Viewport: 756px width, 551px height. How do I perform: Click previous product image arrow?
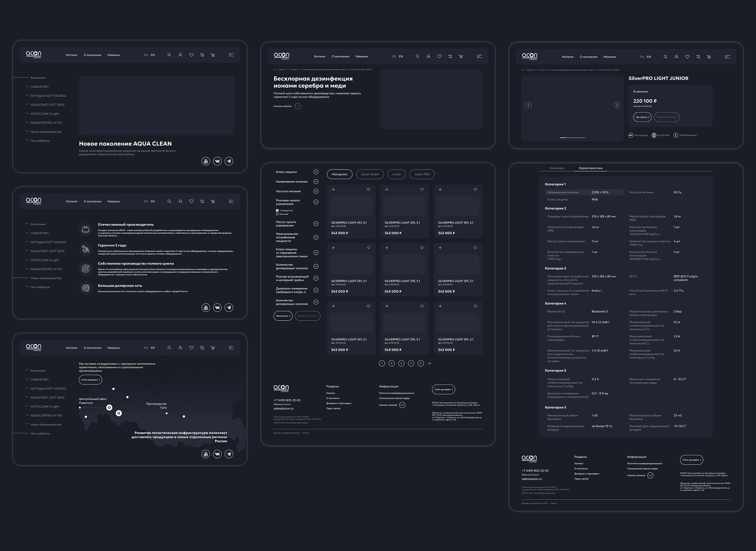[528, 105]
